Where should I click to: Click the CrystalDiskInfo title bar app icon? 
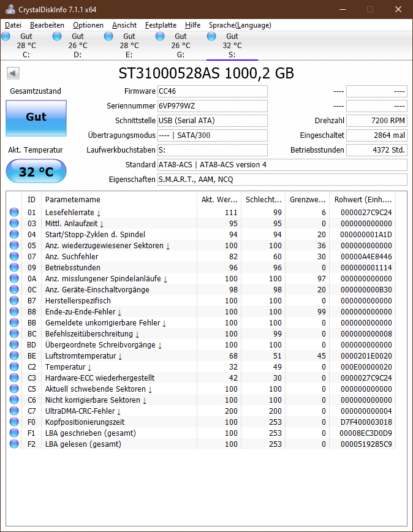(10, 9)
